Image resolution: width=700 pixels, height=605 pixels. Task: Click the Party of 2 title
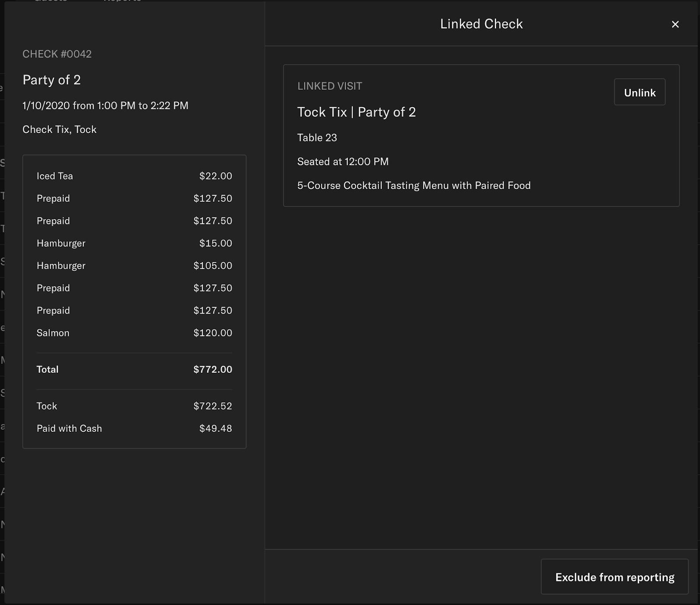pyautogui.click(x=51, y=80)
